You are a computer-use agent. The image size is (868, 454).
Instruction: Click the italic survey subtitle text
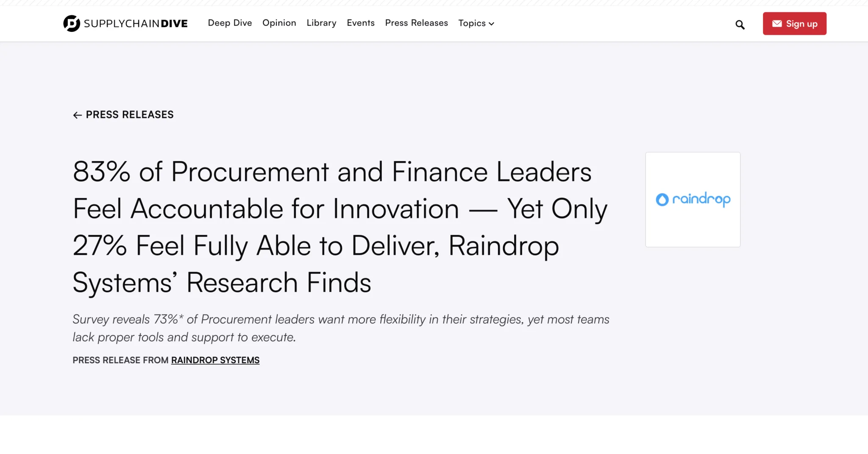tap(339, 328)
